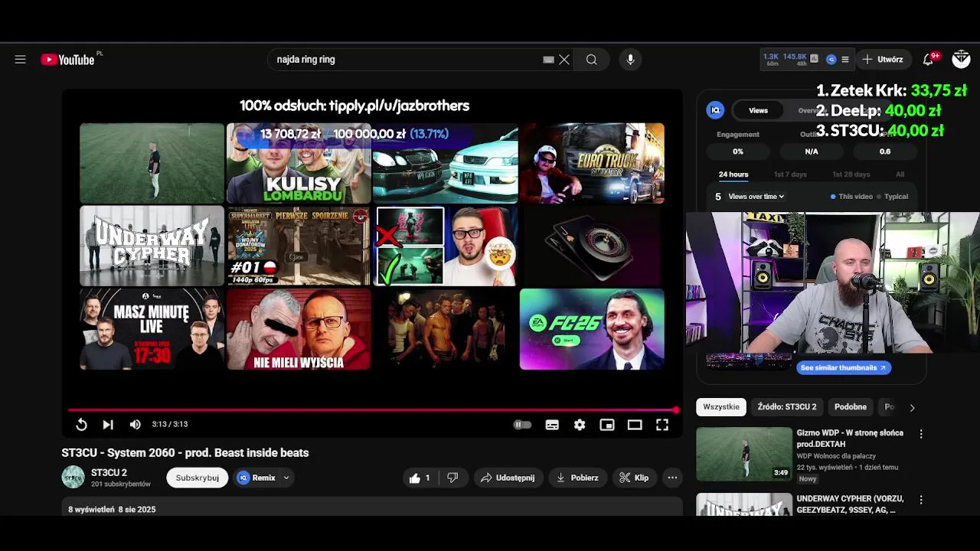Click Pobierz download button
The width and height of the screenshot is (980, 551).
[x=577, y=478]
